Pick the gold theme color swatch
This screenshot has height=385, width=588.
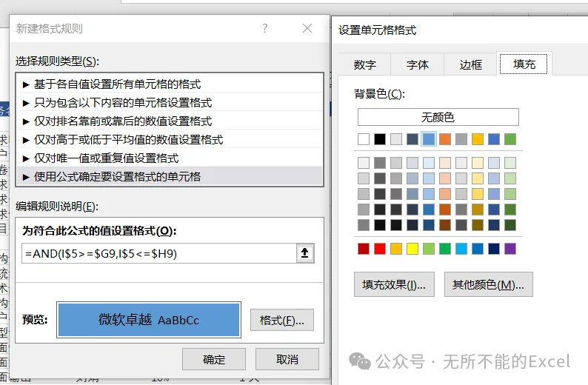478,139
